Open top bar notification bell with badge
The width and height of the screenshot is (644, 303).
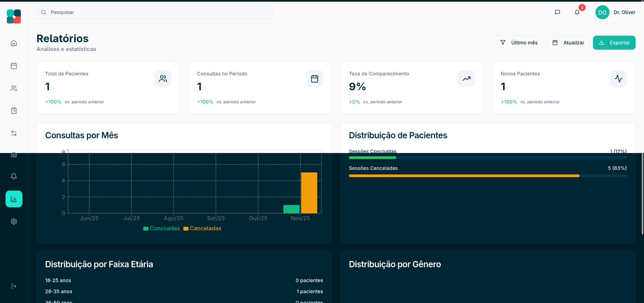[x=577, y=12]
